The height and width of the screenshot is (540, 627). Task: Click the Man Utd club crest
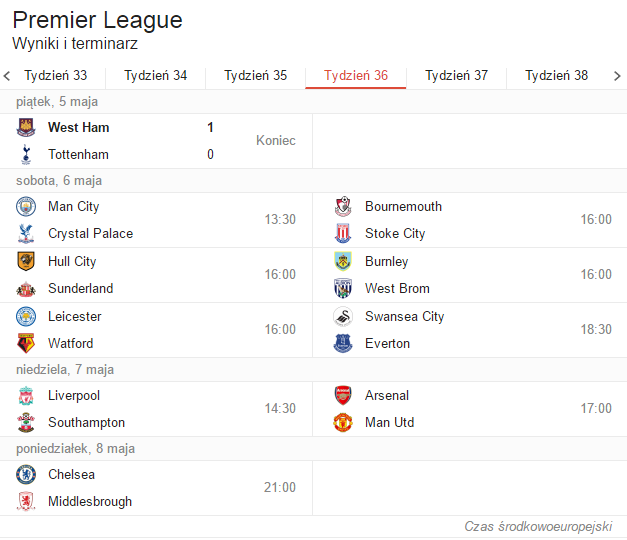coord(343,422)
